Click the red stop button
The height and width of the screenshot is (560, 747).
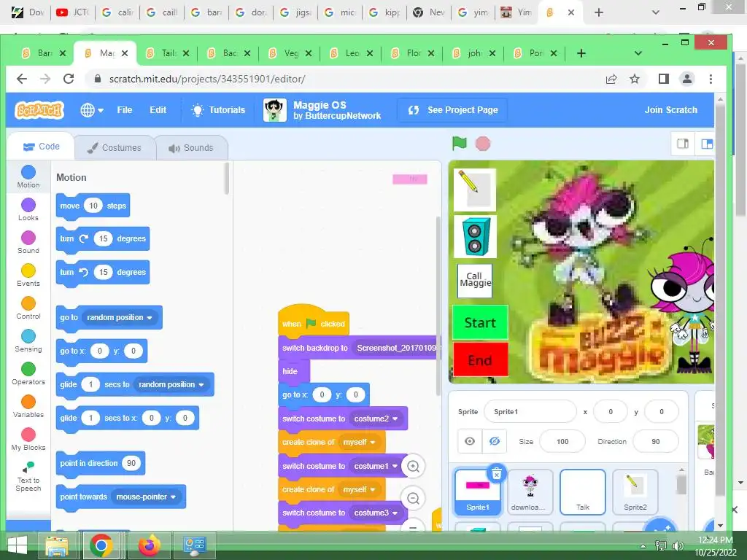pos(483,144)
